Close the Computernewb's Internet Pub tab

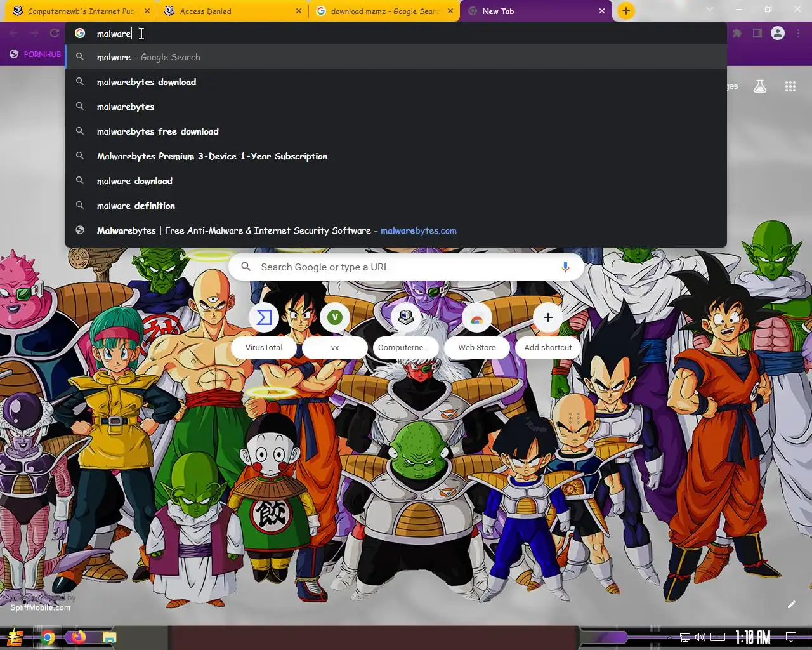(147, 11)
